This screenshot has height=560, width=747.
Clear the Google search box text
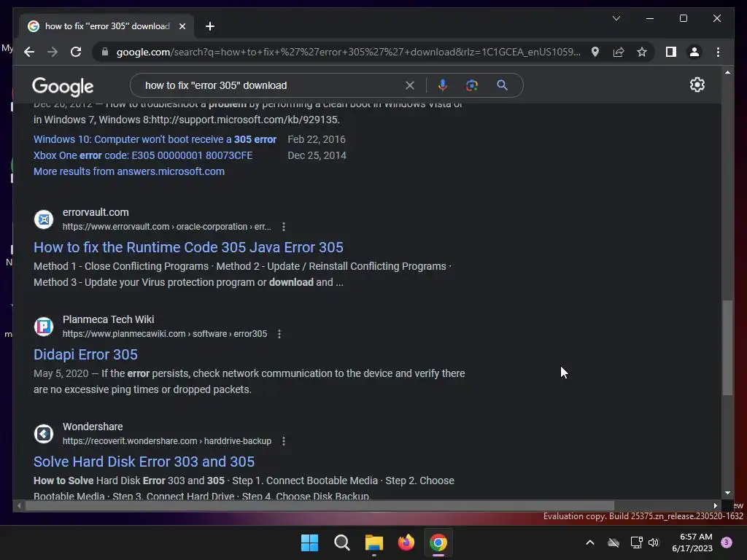(x=410, y=86)
